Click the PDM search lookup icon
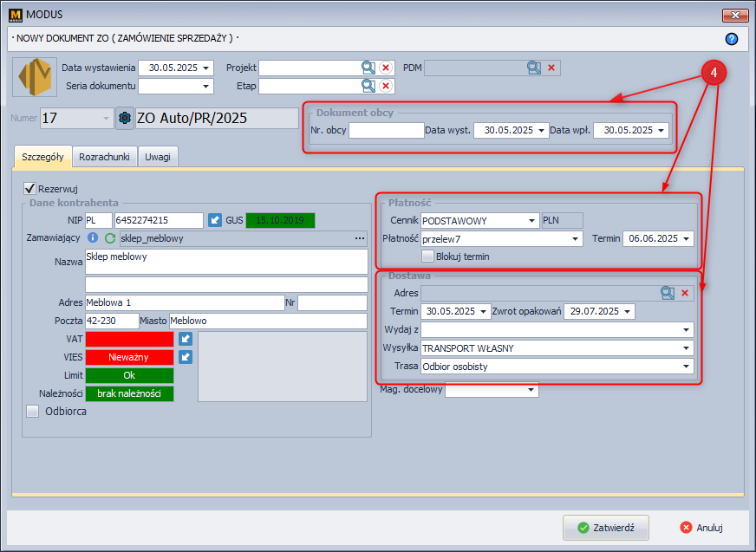This screenshot has height=552, width=756. [534, 68]
